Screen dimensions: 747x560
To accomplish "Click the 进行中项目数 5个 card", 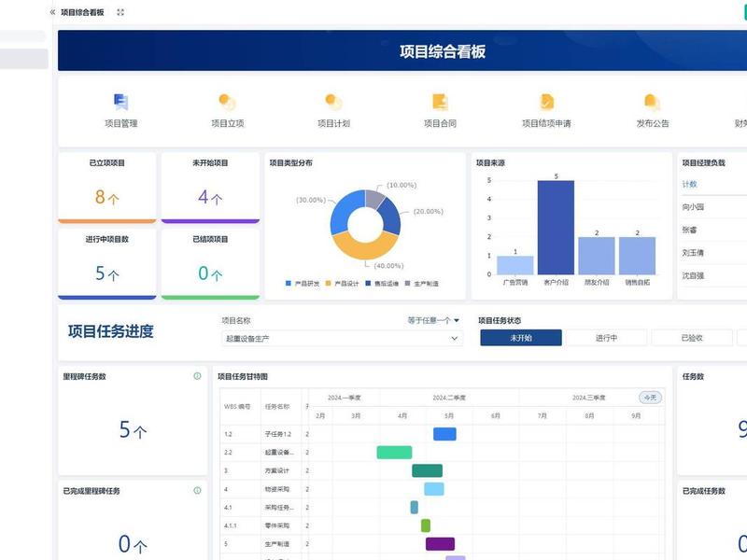I will (x=106, y=264).
